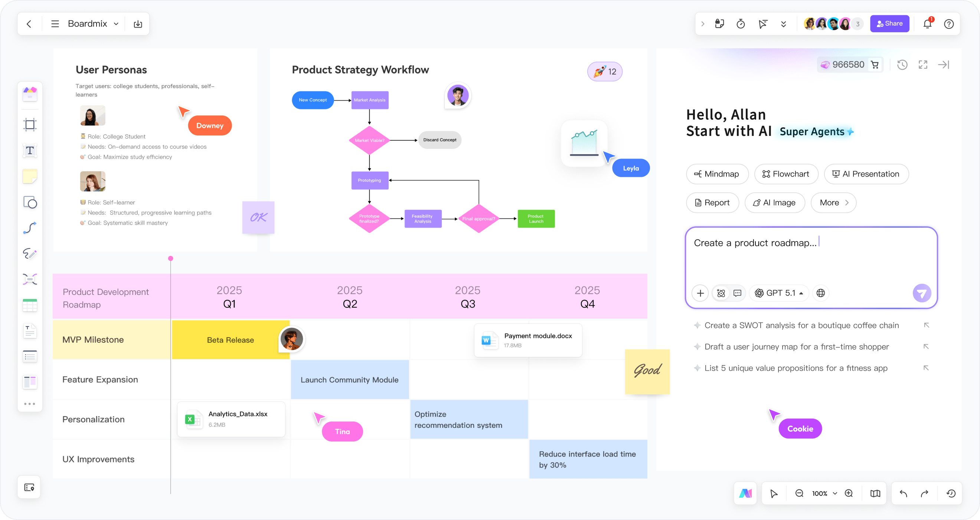The height and width of the screenshot is (520, 980).
Task: Click the pink timeline marker dot
Action: [170, 259]
